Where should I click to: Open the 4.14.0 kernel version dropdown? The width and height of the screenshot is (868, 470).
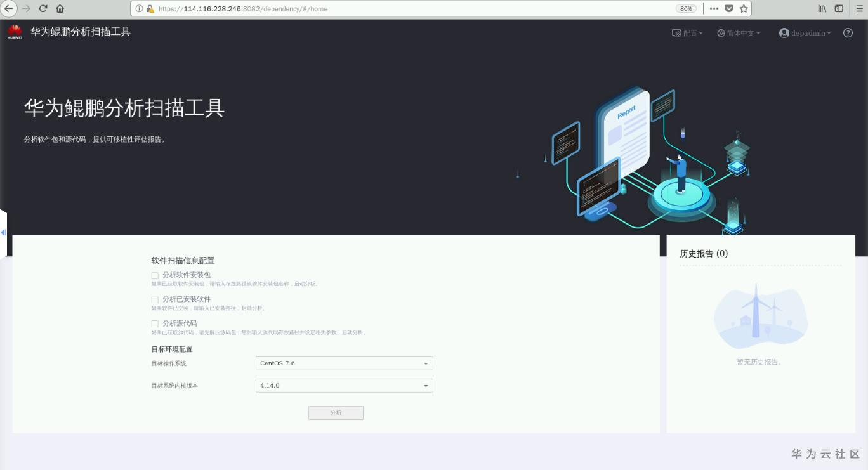[x=345, y=386]
